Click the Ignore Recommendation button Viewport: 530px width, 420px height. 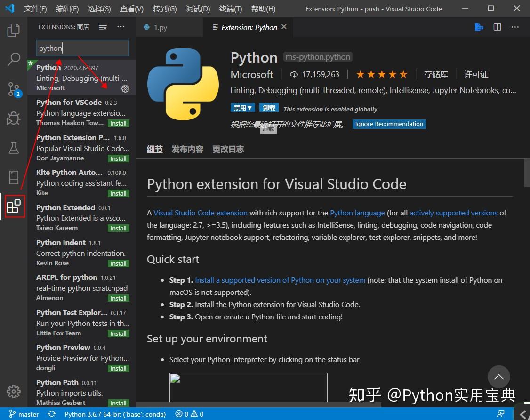pyautogui.click(x=389, y=124)
